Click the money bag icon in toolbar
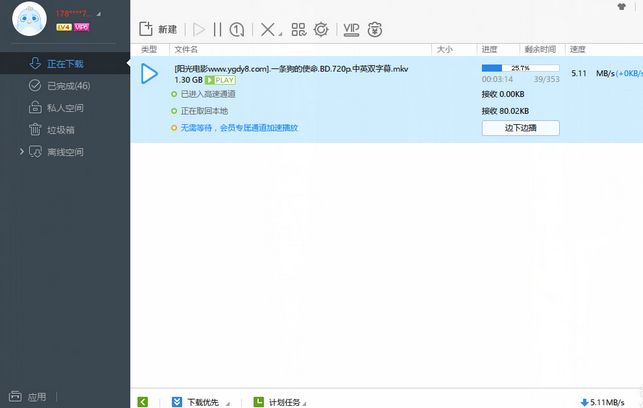643x408 pixels. 375,29
